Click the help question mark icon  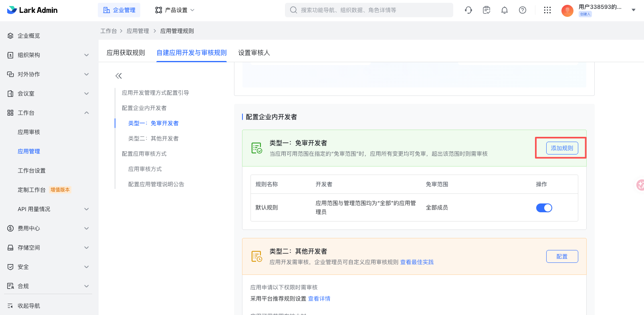coord(523,10)
